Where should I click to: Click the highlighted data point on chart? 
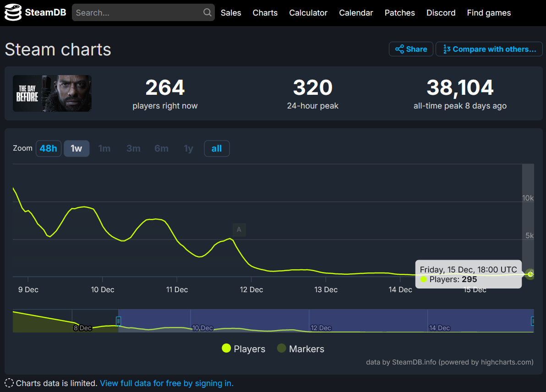point(530,274)
